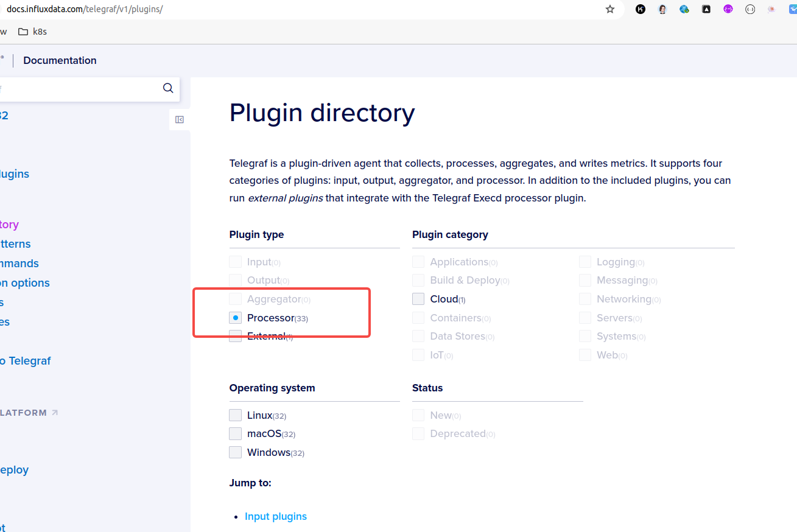Open the Documentation header link
Image resolution: width=797 pixels, height=532 pixels.
tap(60, 60)
